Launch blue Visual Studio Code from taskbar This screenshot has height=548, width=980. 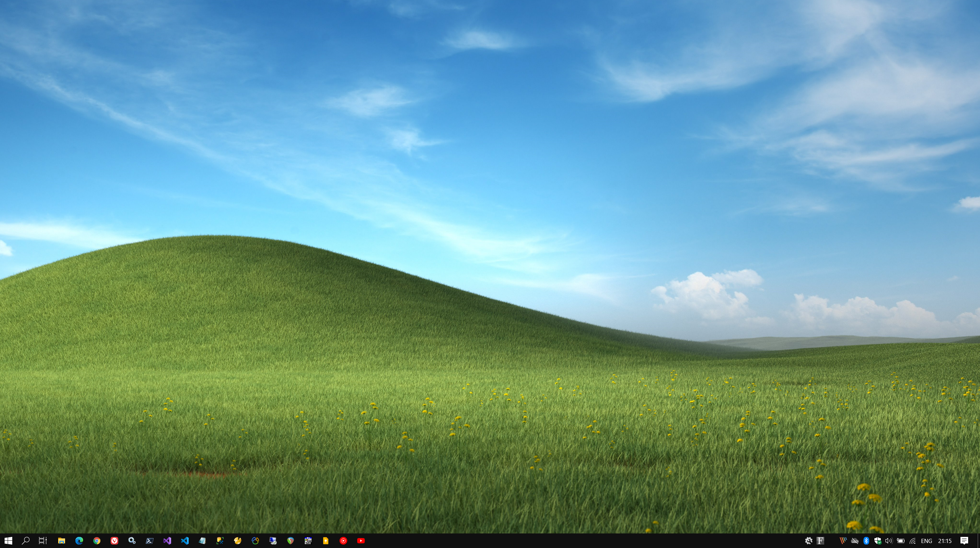[185, 541]
